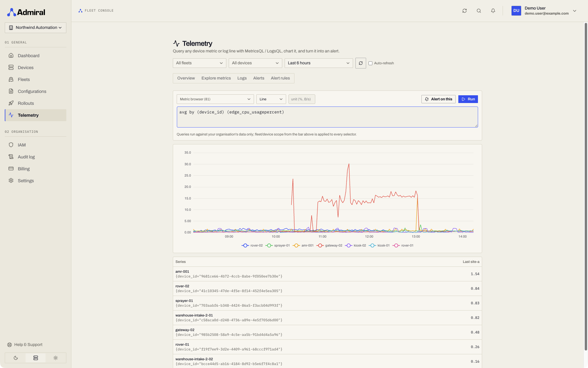Click the Admiral logo
The height and width of the screenshot is (368, 588).
coord(26,12)
